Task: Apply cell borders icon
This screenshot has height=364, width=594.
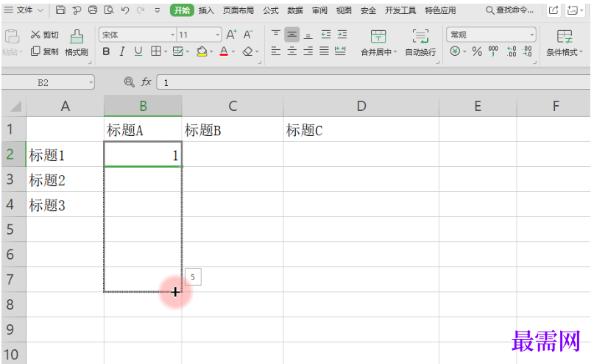Action: click(155, 51)
